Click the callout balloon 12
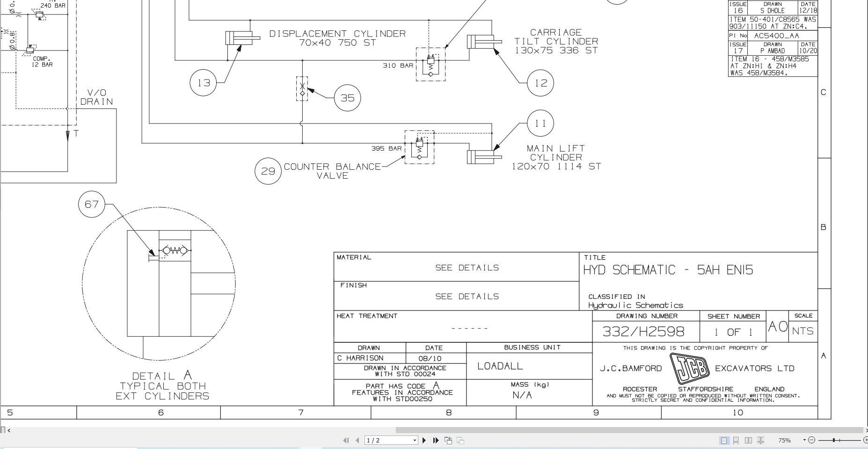The image size is (868, 449). pyautogui.click(x=540, y=83)
